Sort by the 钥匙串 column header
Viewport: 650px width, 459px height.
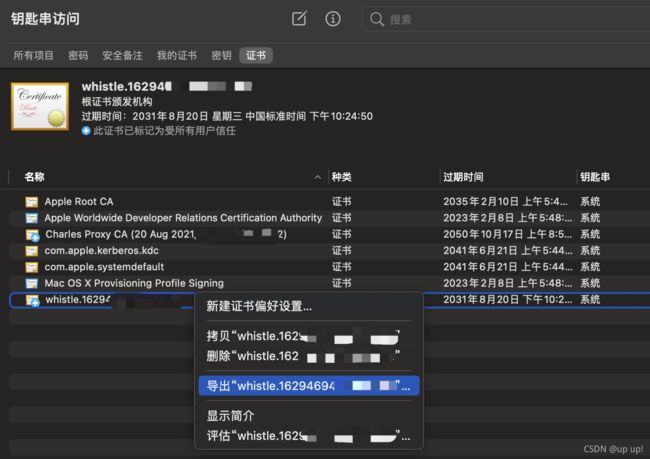(595, 177)
